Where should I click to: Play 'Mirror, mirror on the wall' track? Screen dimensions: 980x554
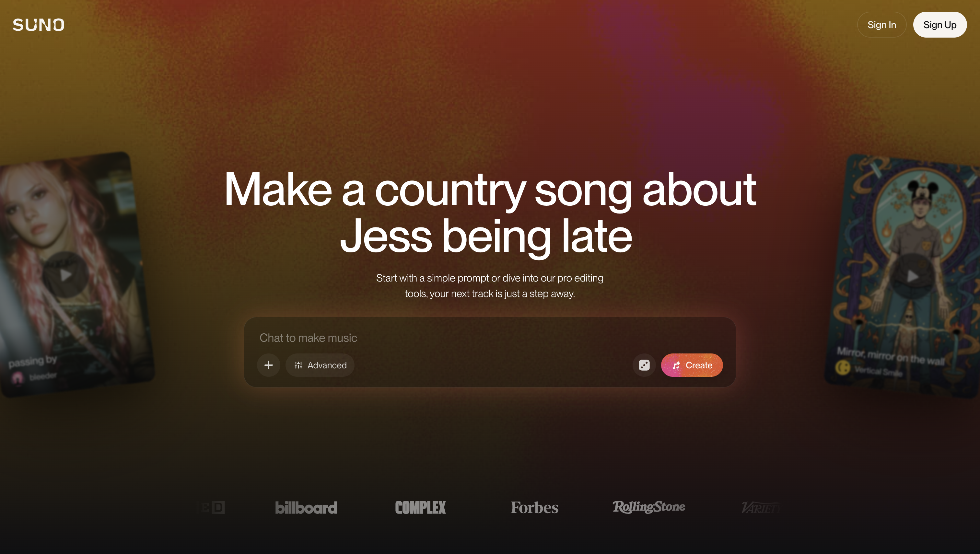pyautogui.click(x=912, y=276)
